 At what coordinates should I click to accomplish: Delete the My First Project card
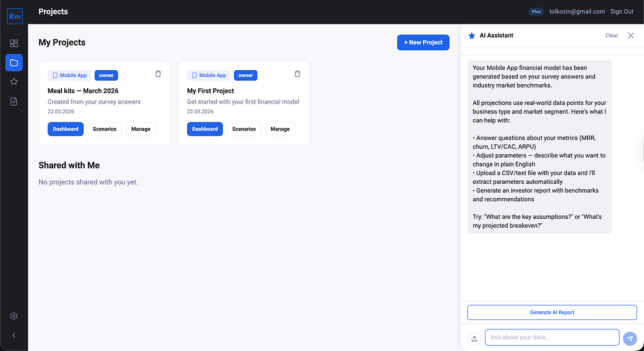tap(297, 74)
